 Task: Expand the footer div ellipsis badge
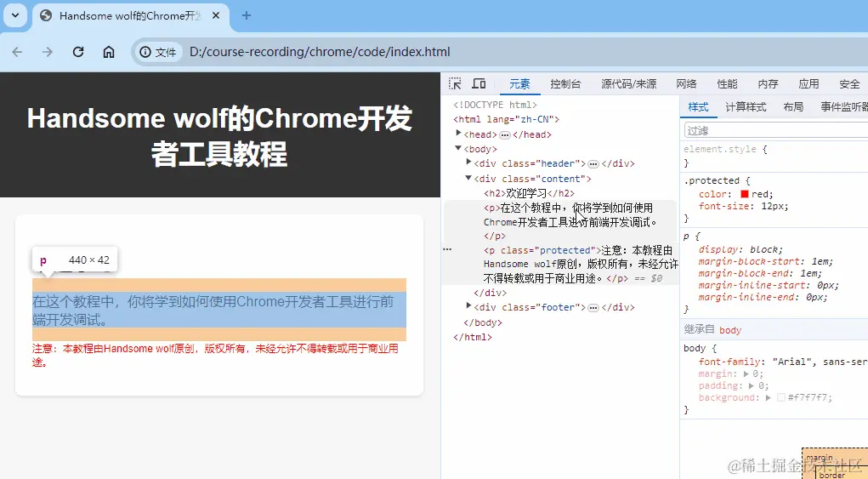pos(593,307)
